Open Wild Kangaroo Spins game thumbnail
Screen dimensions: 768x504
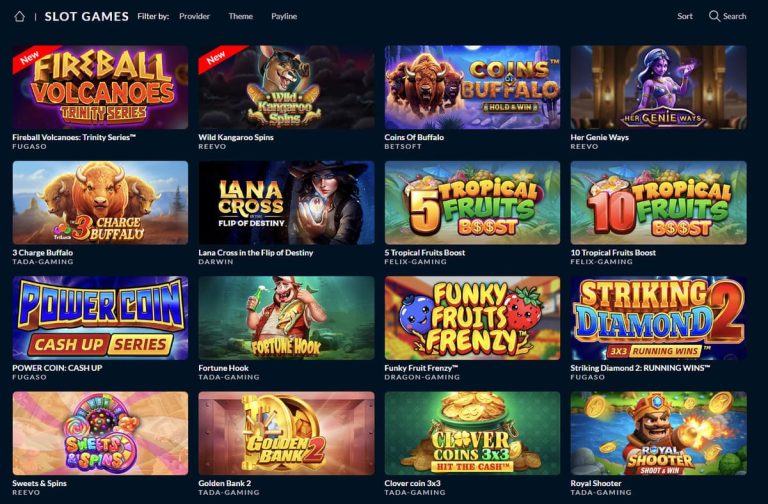(287, 87)
